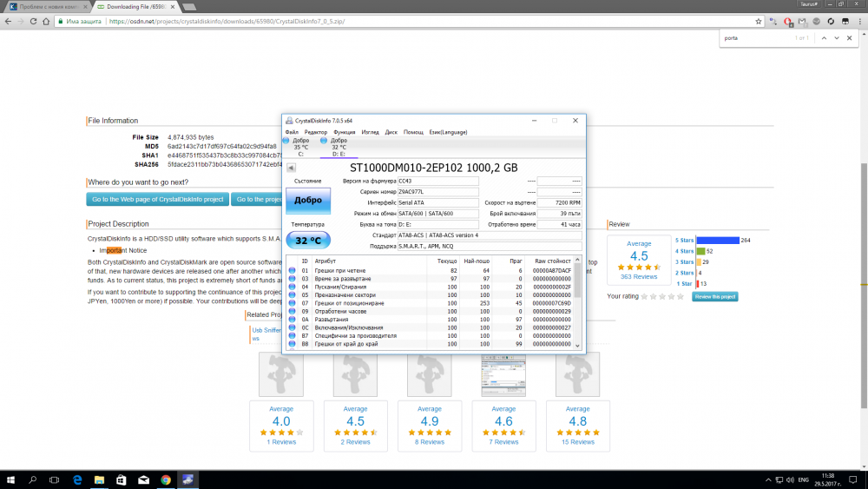Viewport: 868px width, 489px height.
Task: Click the screenshot thumbnail above 4.6 rating
Action: (503, 375)
